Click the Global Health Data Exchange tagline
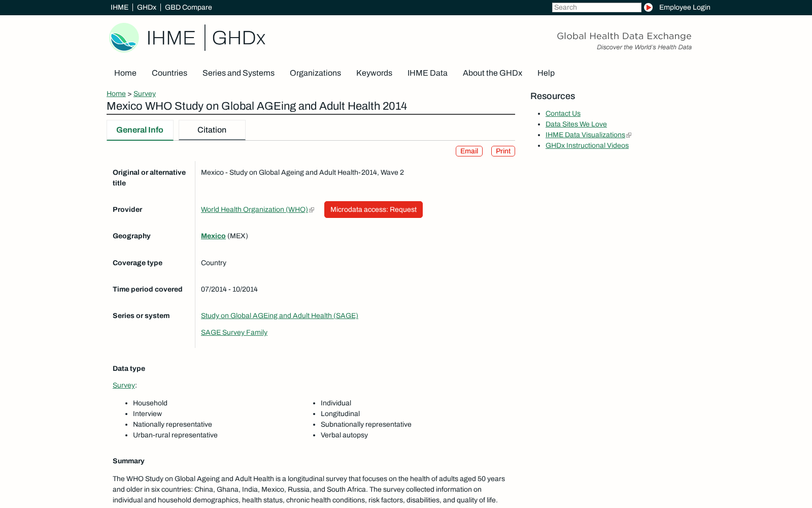Screen dimensions: 812x508 coord(624,36)
